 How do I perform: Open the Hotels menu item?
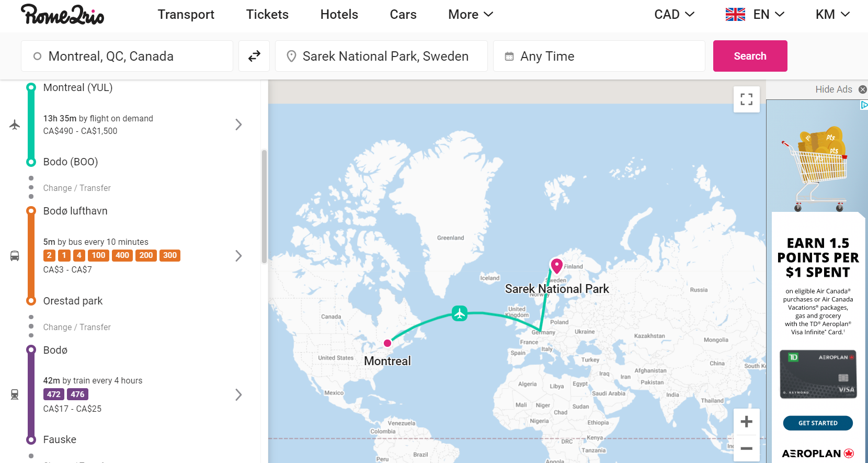(339, 15)
